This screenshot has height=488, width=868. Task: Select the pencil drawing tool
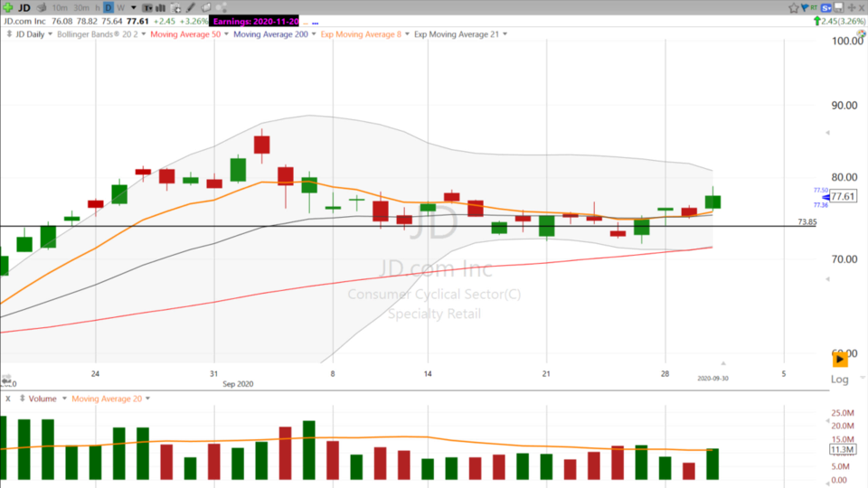pos(191,8)
